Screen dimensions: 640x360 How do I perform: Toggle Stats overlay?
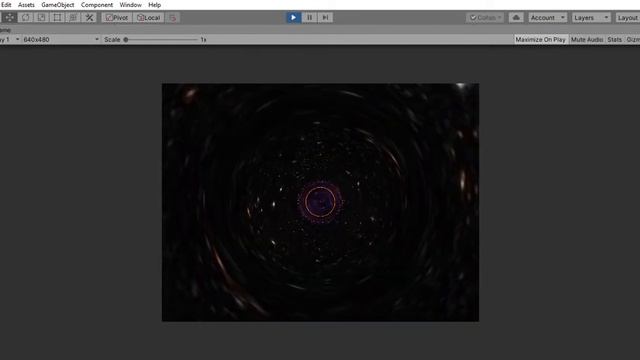[x=614, y=40]
